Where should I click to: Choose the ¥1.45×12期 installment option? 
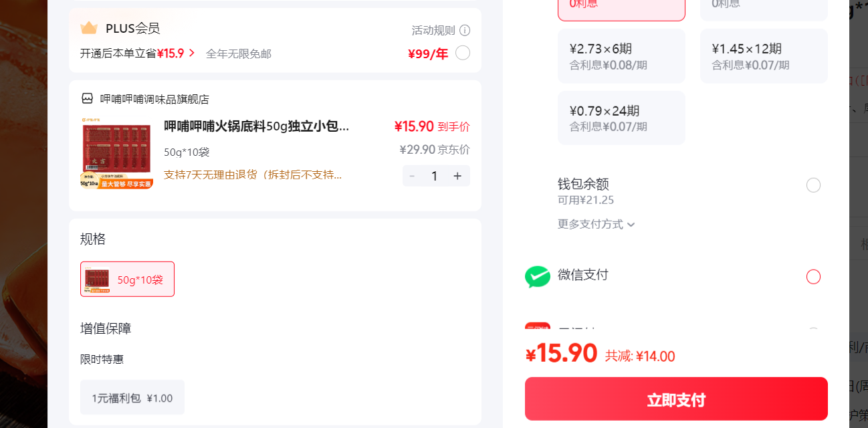(764, 56)
